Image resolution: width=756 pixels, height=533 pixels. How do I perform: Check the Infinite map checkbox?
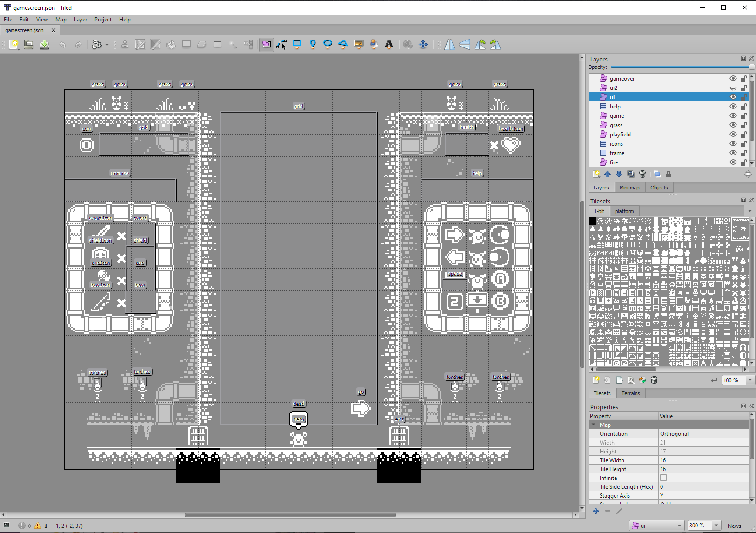663,478
